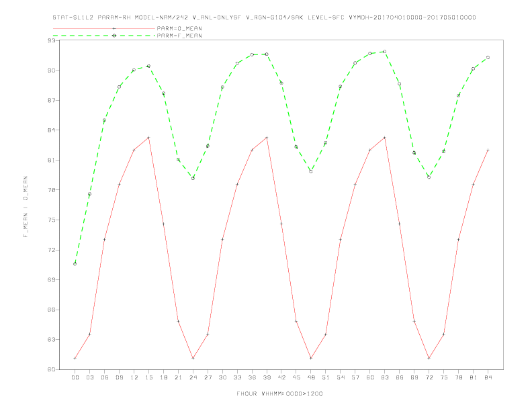Select the red O_MEAN peak marker at hour 63
Viewport: 532px width, 411px height.
384,138
